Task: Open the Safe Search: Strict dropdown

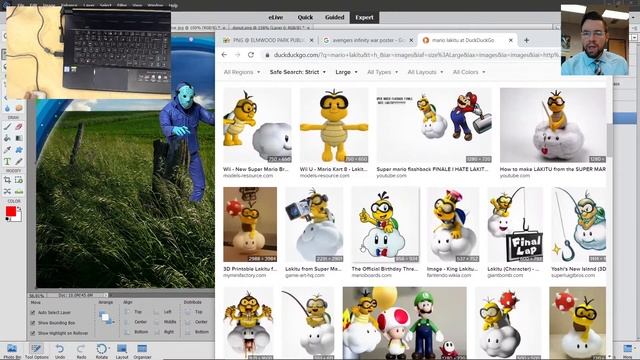Action: (x=298, y=72)
